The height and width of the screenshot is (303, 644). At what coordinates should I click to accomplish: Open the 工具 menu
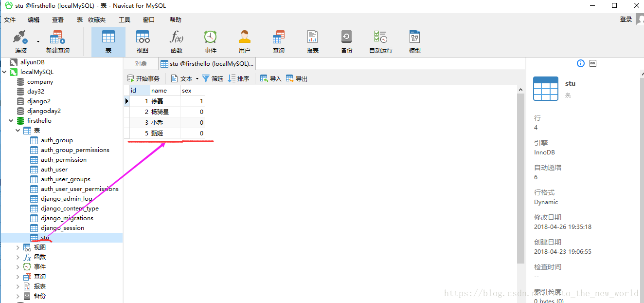click(125, 20)
